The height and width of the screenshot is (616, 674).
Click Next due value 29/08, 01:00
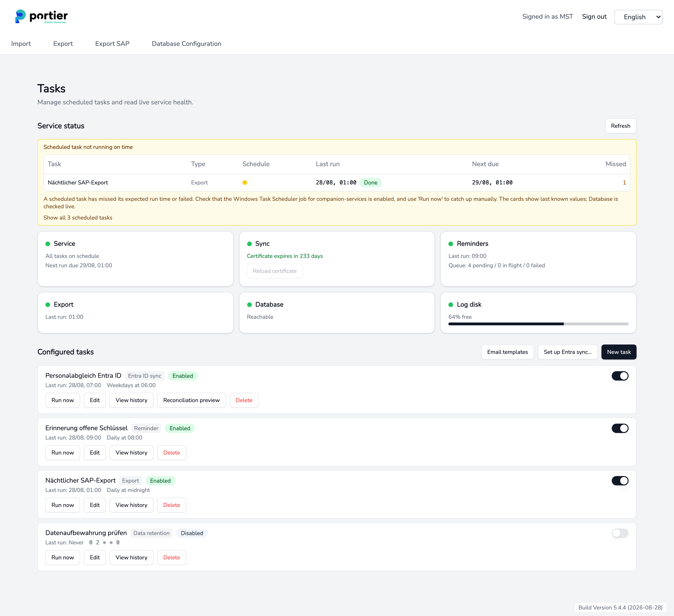(492, 183)
